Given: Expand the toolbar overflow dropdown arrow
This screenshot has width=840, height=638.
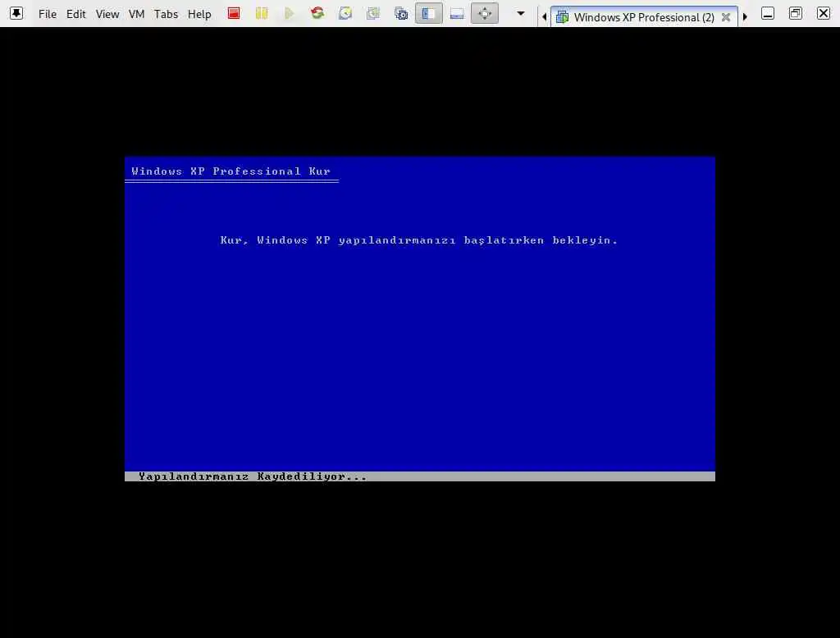Looking at the screenshot, I should click(x=521, y=13).
